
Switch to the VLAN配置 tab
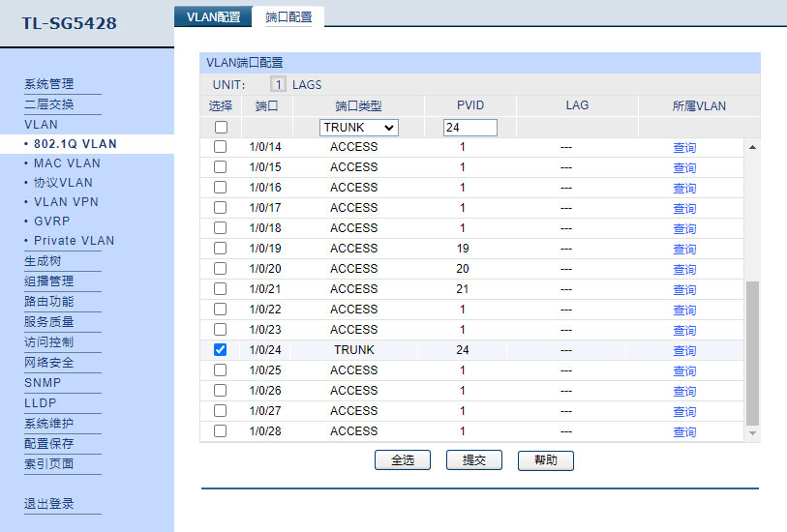coord(213,16)
